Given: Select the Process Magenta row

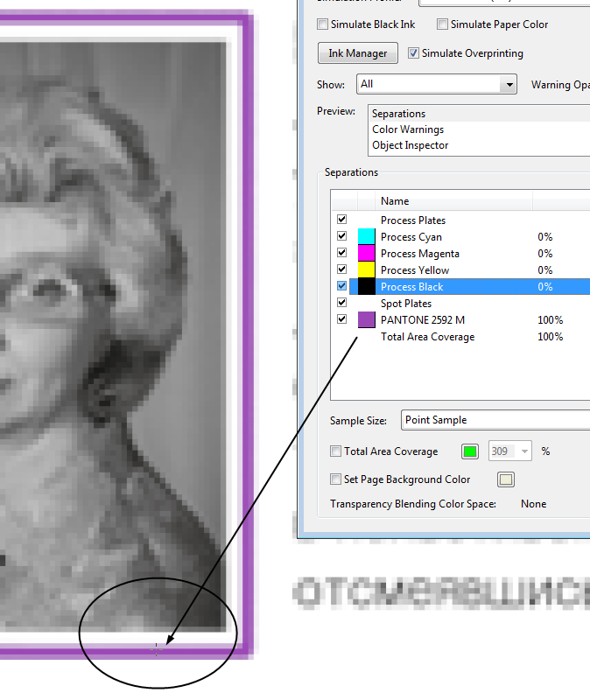Looking at the screenshot, I should tap(461, 253).
